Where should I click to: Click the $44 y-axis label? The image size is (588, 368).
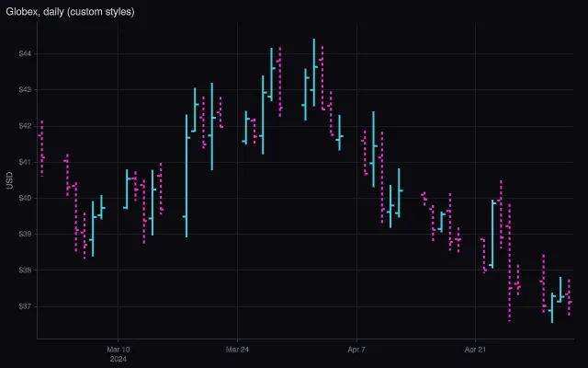point(25,53)
